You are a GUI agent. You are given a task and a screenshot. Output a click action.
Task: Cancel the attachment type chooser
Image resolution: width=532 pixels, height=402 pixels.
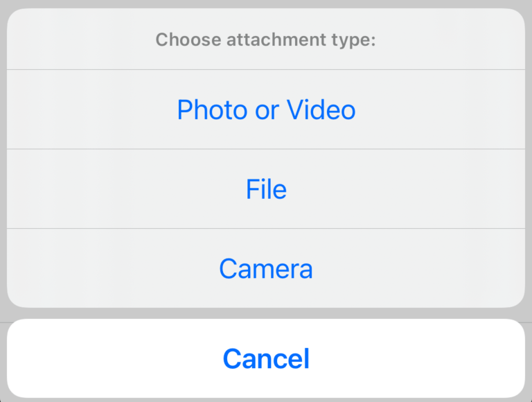point(266,358)
